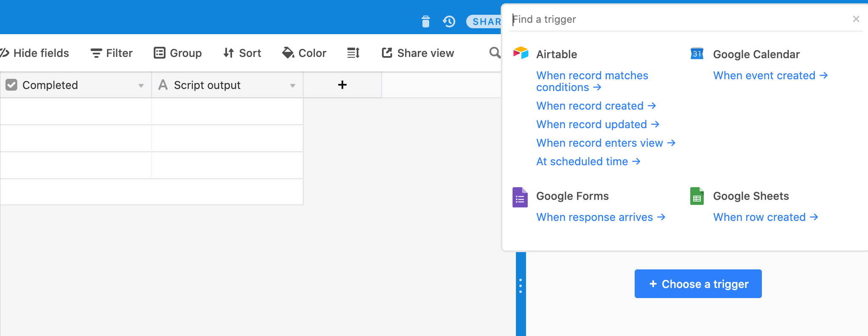
Task: Select When record updated trigger
Action: pos(598,124)
